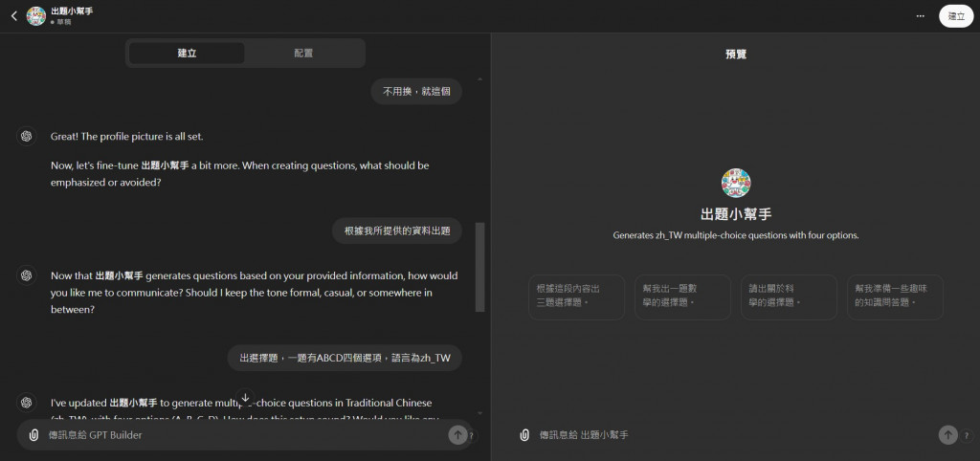Open the three-dot more options menu
Screen dimensions: 980x461
(x=920, y=16)
